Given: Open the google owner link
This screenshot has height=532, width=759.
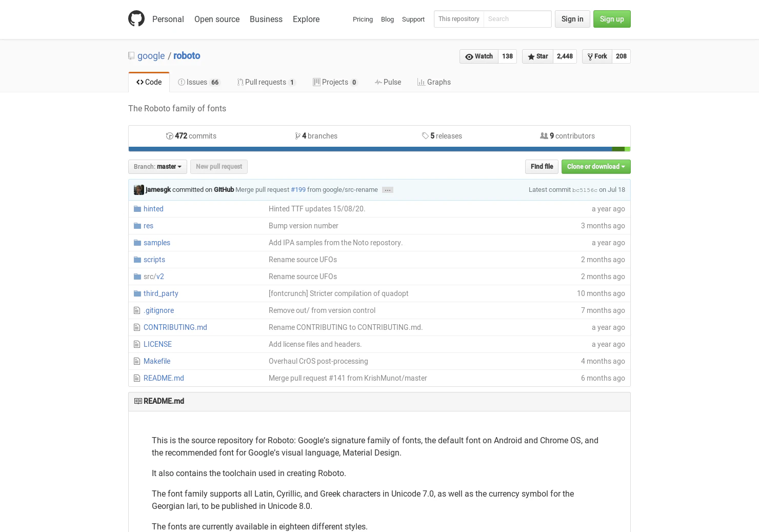Looking at the screenshot, I should click(151, 56).
